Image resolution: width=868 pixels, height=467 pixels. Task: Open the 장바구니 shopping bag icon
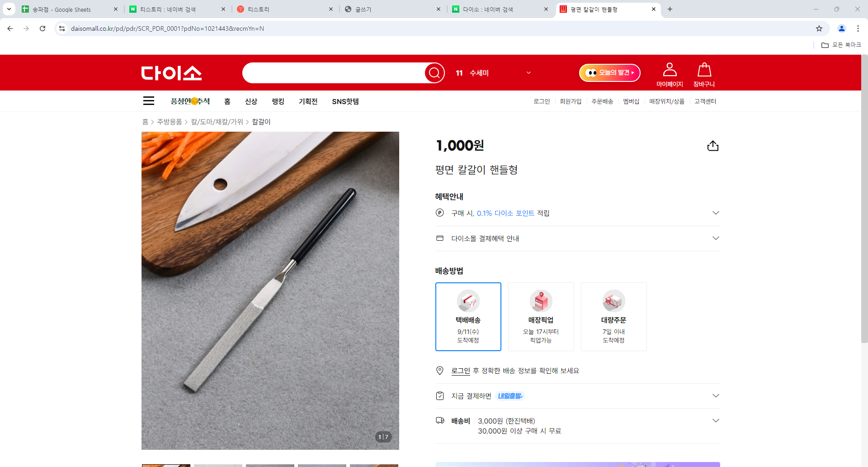pyautogui.click(x=704, y=75)
